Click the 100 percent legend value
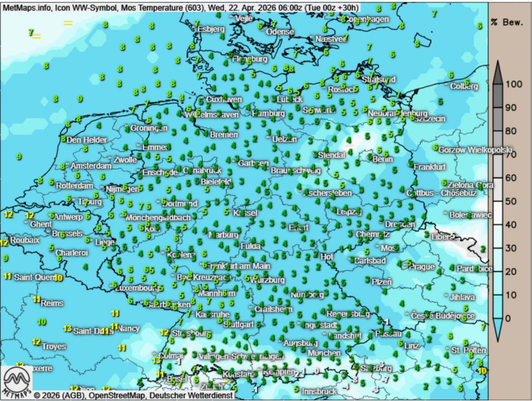 pos(513,85)
